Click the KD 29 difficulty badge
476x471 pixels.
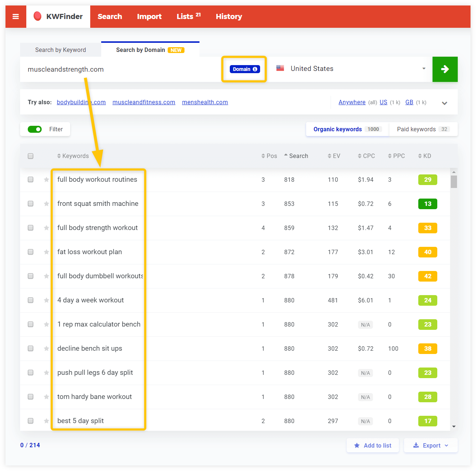pyautogui.click(x=428, y=180)
